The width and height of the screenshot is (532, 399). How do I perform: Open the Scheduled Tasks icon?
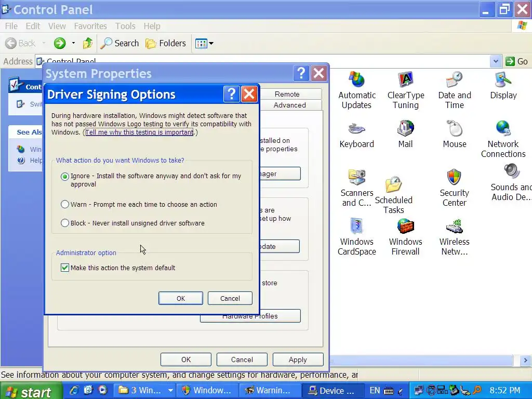(x=394, y=195)
